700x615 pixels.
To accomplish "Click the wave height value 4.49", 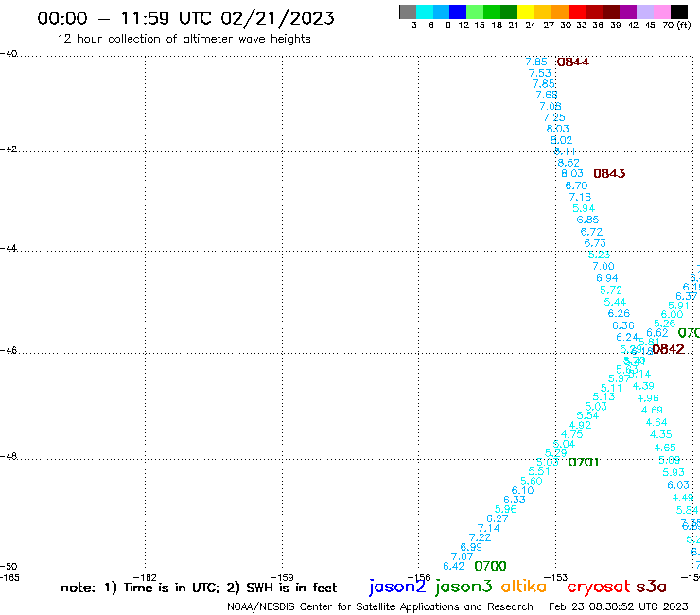I will (x=683, y=498).
